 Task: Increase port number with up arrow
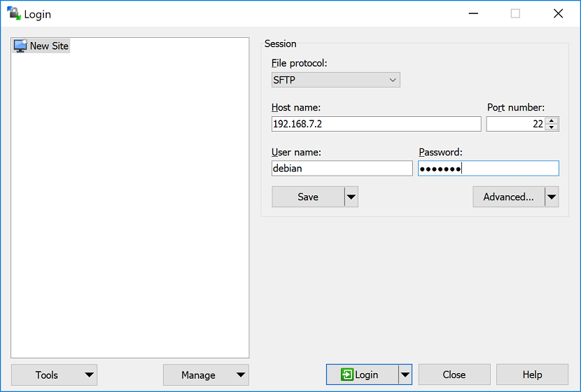click(x=552, y=120)
